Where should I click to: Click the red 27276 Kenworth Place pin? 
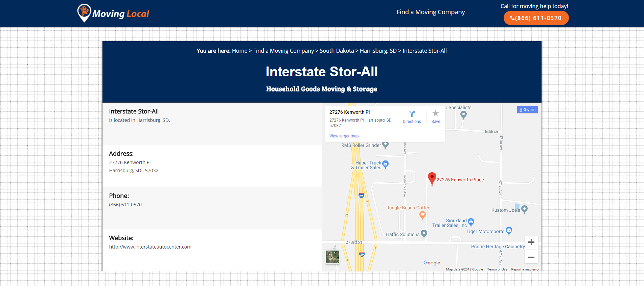(432, 179)
